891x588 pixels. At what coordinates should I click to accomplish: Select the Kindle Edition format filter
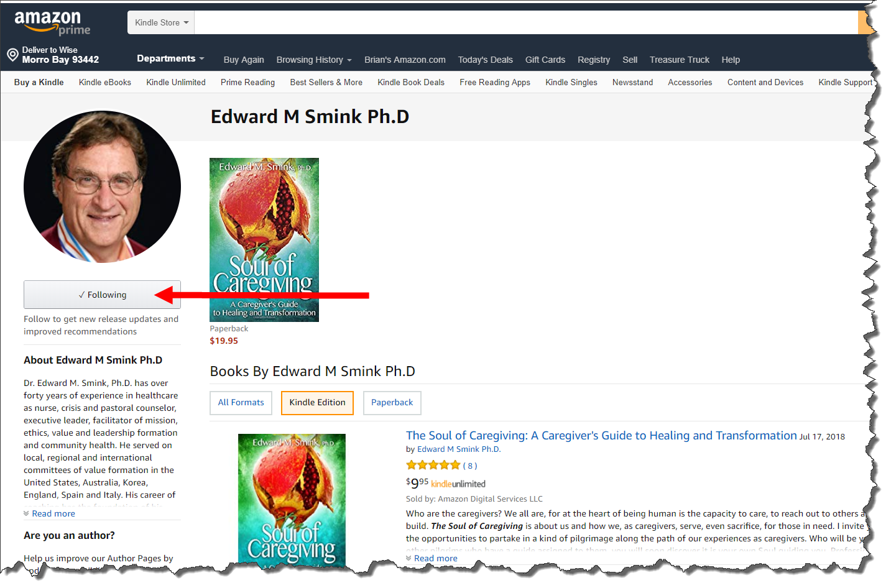pos(317,403)
